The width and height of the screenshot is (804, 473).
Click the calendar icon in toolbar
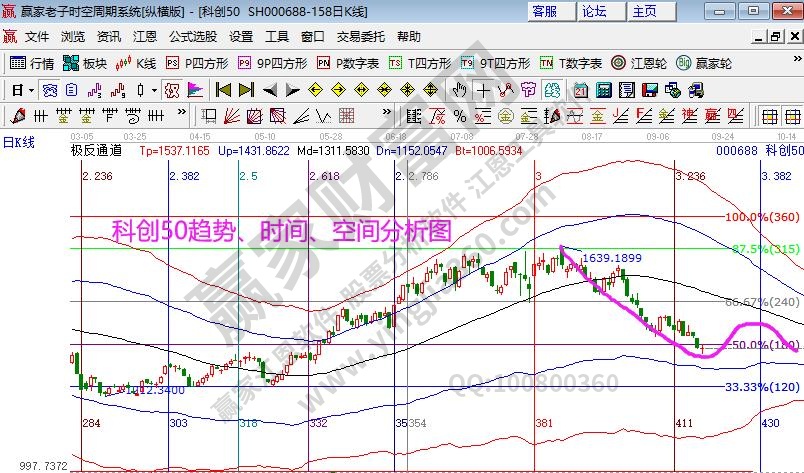[581, 89]
